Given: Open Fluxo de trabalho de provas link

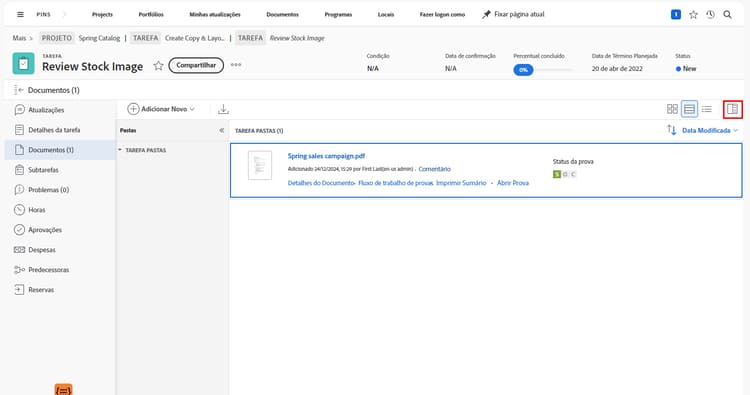Looking at the screenshot, I should pyautogui.click(x=396, y=183).
